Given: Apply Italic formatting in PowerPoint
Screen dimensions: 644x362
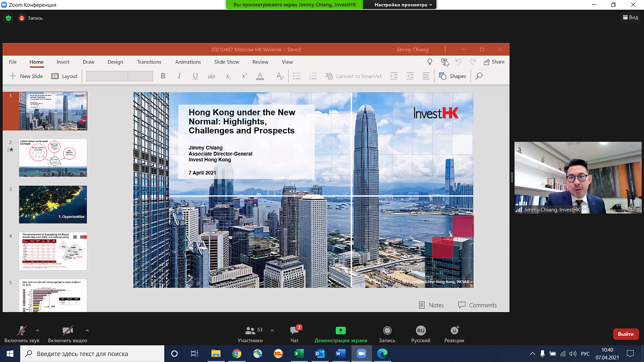Looking at the screenshot, I should tap(179, 76).
